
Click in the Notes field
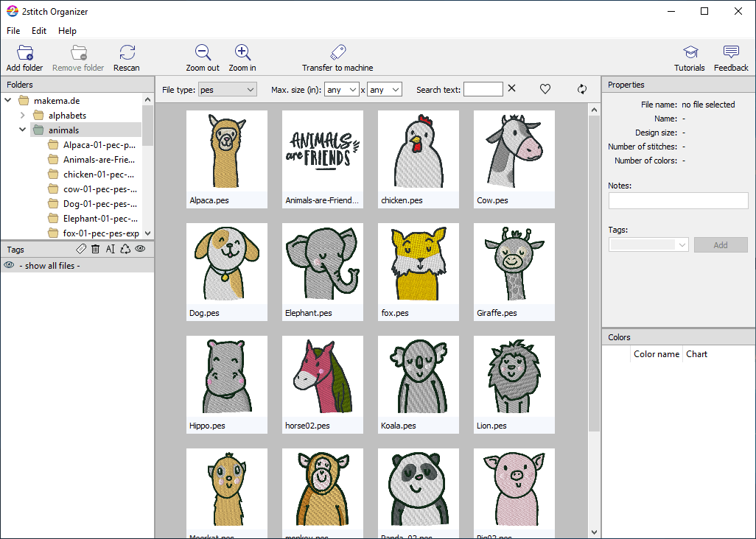click(678, 200)
